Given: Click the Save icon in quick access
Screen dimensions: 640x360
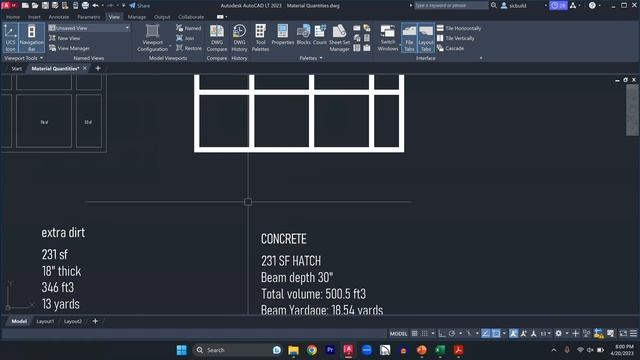Looking at the screenshot, I should 45,5.
